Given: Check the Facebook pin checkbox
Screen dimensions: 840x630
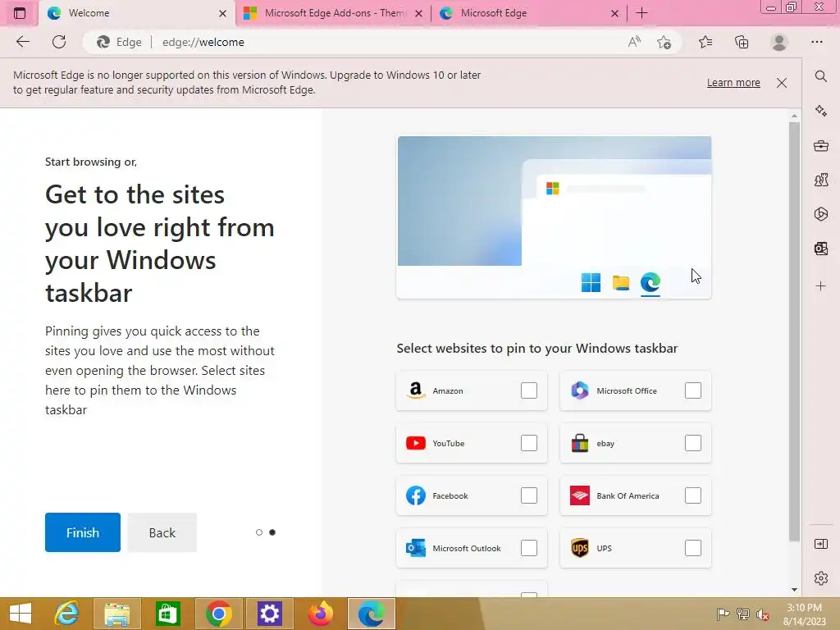Looking at the screenshot, I should click(529, 495).
